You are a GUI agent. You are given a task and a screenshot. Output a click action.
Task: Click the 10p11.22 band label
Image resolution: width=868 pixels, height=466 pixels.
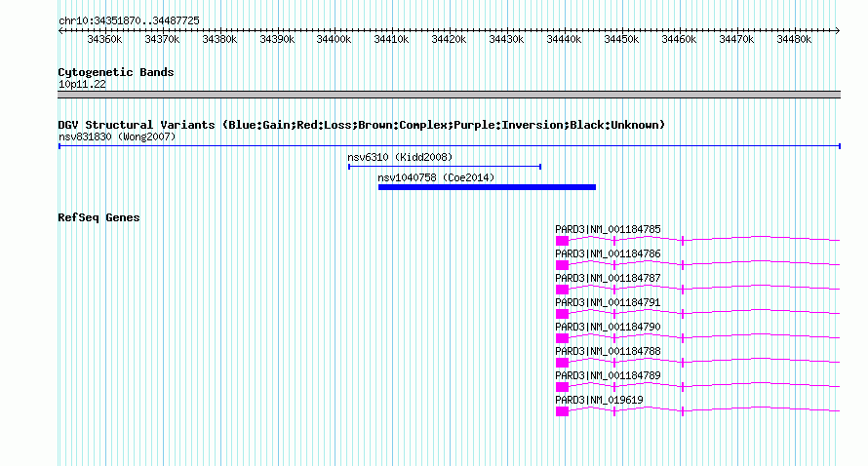[82, 84]
